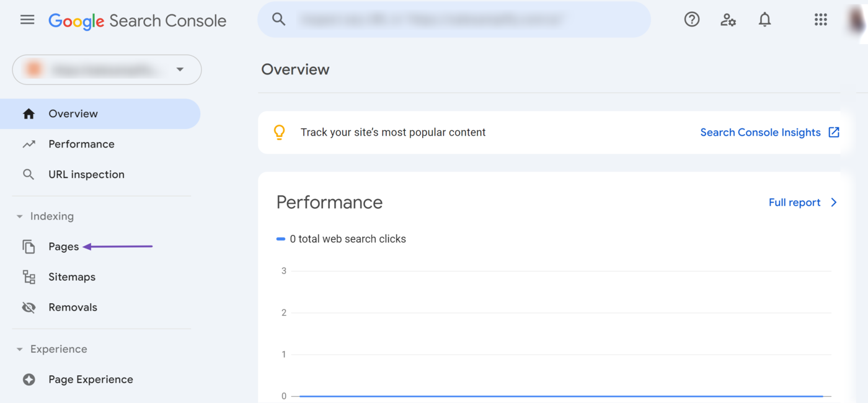Click the blue clicks line in the chart

561,396
